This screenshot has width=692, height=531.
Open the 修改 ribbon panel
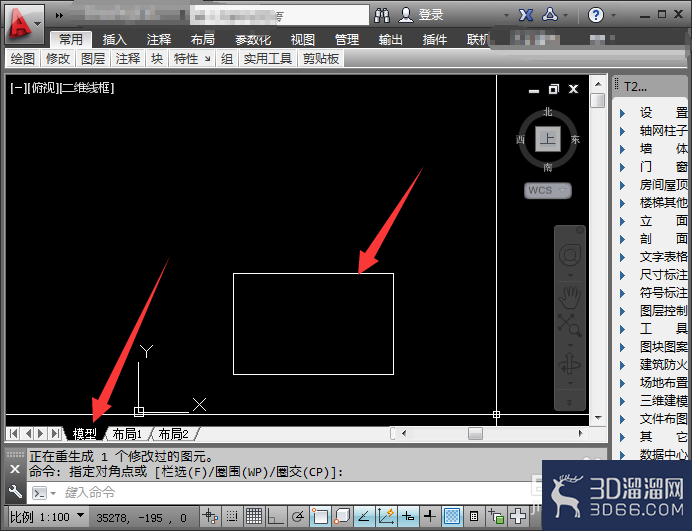(x=58, y=58)
